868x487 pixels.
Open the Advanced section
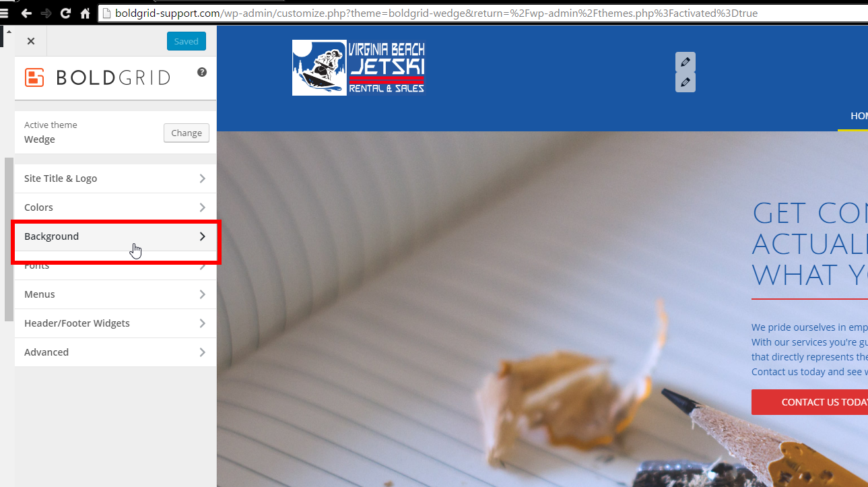(x=116, y=352)
